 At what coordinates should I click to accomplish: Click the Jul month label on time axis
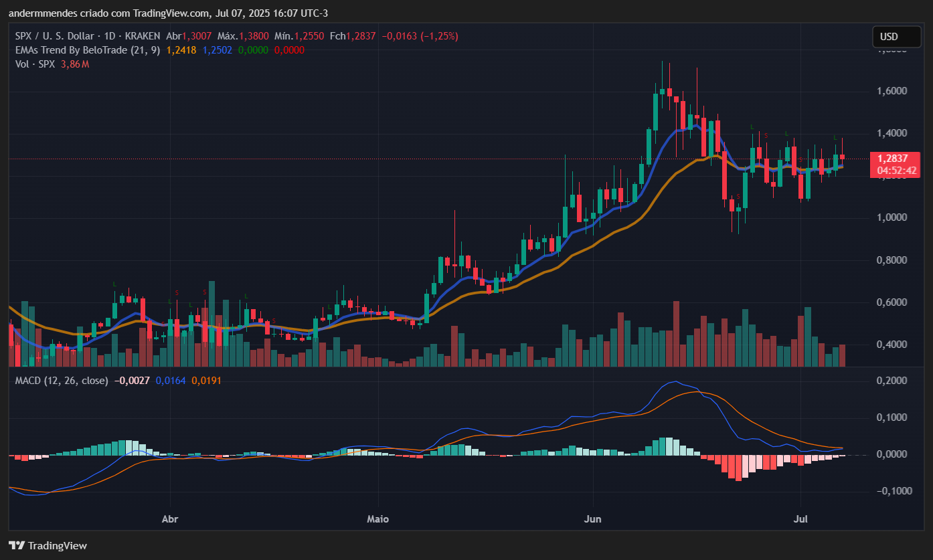pyautogui.click(x=800, y=519)
